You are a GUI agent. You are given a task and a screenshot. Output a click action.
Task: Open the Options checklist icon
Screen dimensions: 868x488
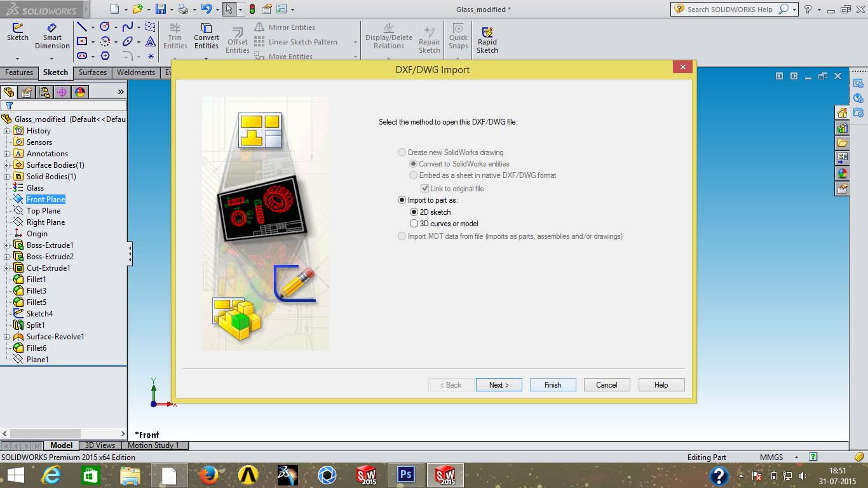(281, 9)
